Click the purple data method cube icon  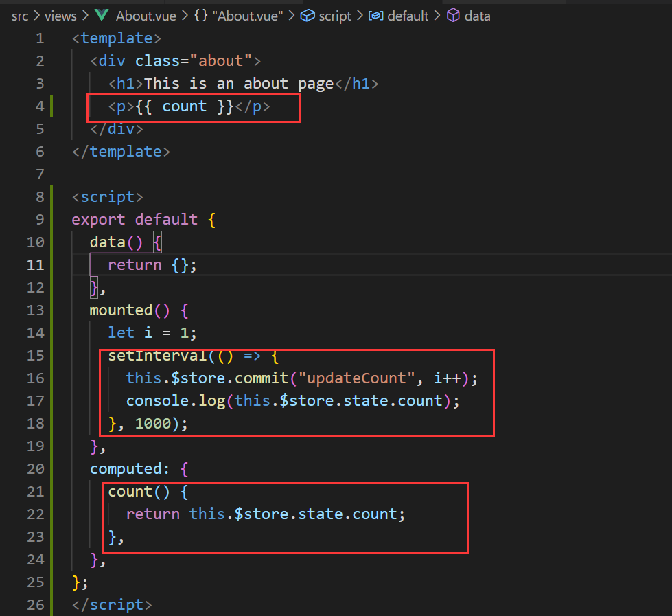(453, 16)
